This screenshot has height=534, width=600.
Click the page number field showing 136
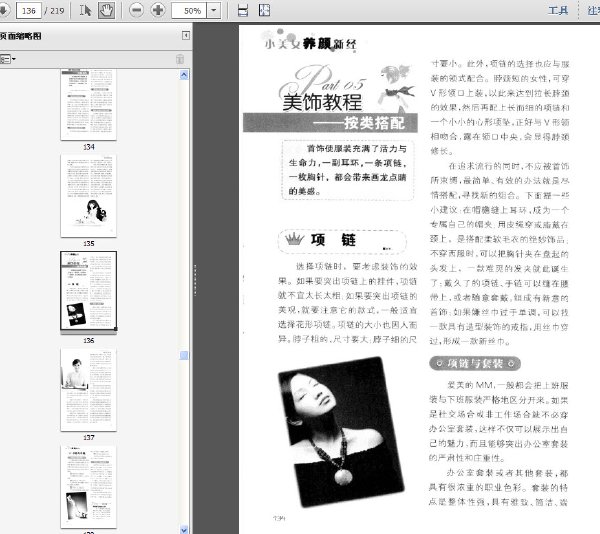coord(29,10)
